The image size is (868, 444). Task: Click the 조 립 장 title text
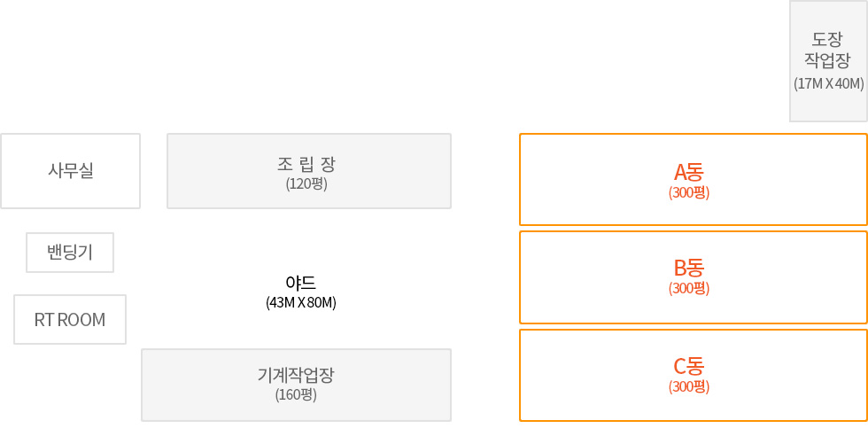pos(306,165)
